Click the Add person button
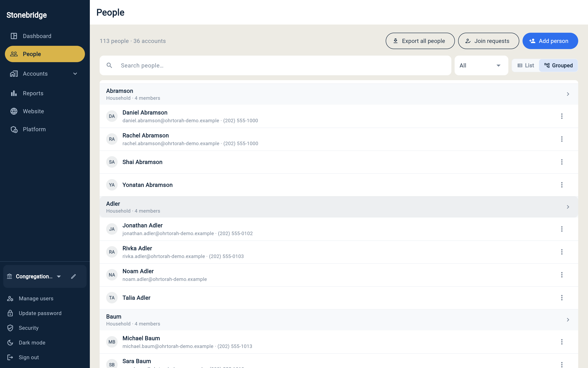588x368 pixels. [550, 41]
